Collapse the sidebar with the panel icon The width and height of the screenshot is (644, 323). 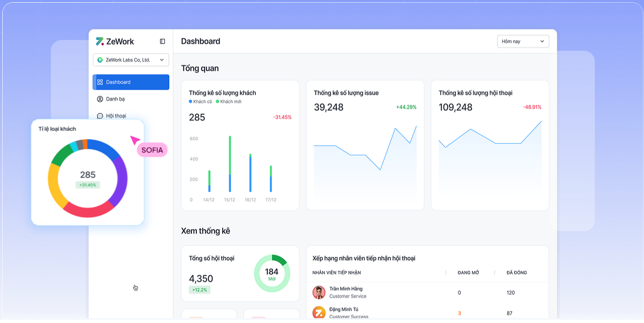162,42
